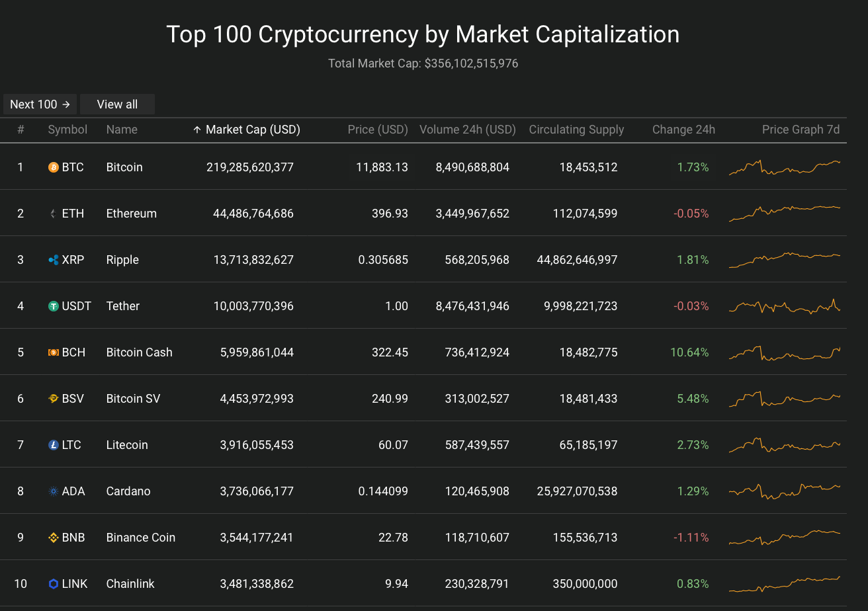868x611 pixels.
Task: Click the Bitcoin BTC coin icon
Action: [x=54, y=167]
